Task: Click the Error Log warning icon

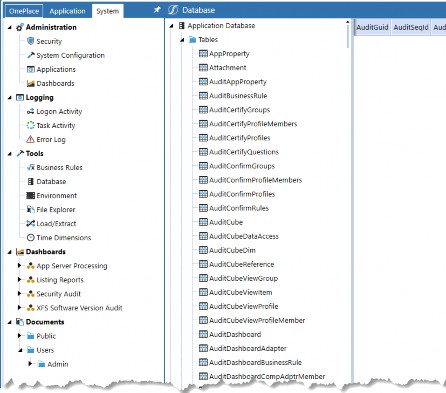Action: [30, 139]
